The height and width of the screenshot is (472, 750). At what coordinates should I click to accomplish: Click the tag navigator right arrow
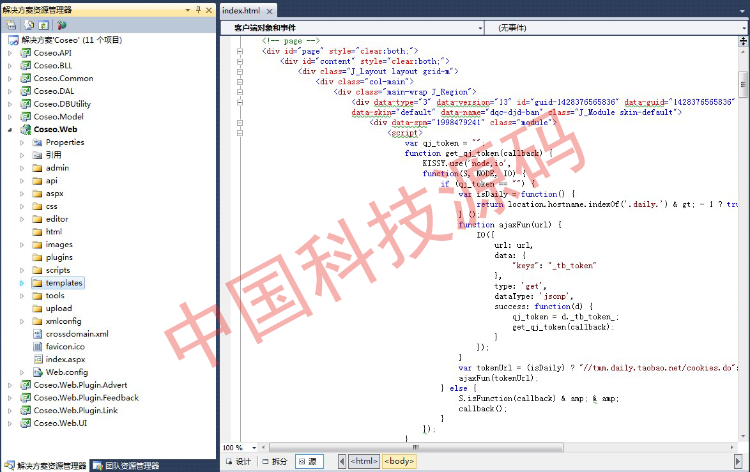(x=738, y=461)
